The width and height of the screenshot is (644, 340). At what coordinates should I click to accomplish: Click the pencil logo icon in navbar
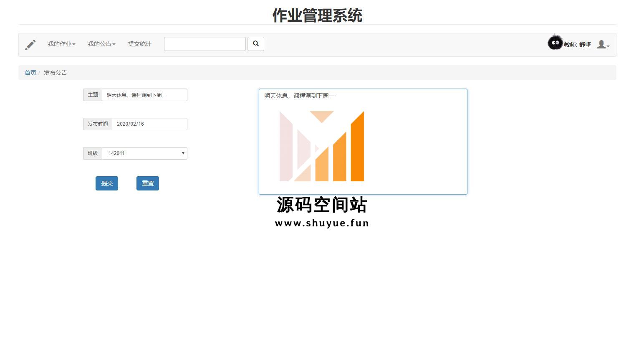pyautogui.click(x=30, y=44)
